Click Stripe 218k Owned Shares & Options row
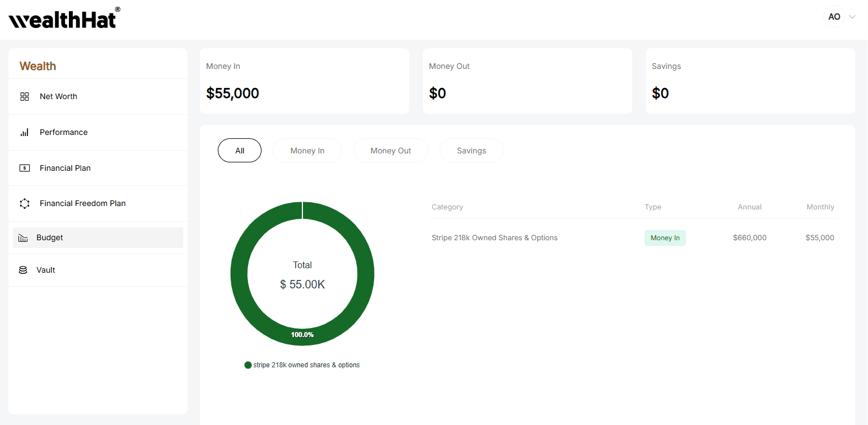Screen dimensions: 868x425 [x=633, y=238]
